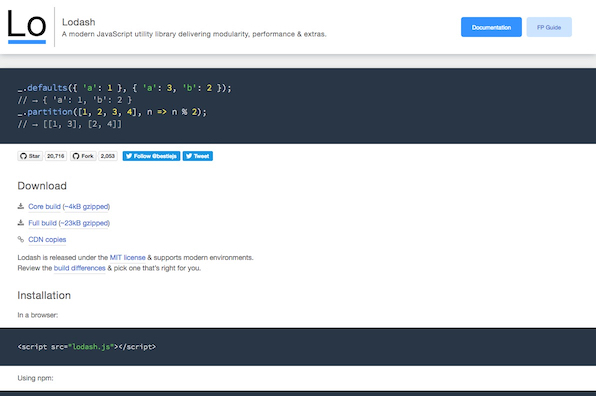This screenshot has width=596, height=396.
Task: Click the Lodash title text
Action: [x=79, y=22]
